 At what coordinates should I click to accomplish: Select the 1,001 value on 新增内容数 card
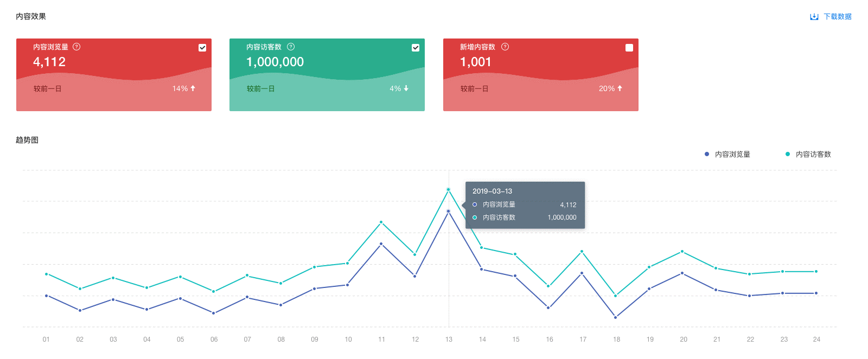[x=476, y=62]
